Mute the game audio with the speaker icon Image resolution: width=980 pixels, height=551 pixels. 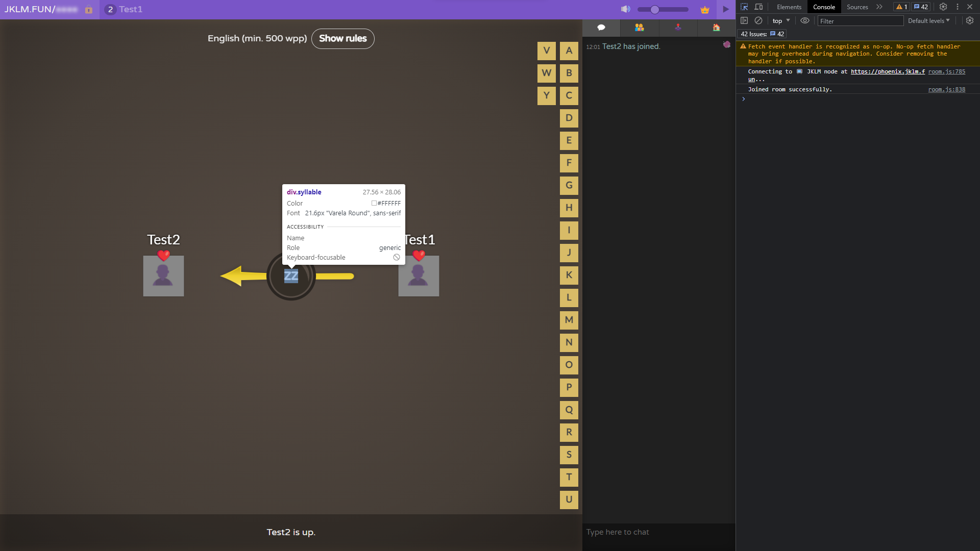626,9
